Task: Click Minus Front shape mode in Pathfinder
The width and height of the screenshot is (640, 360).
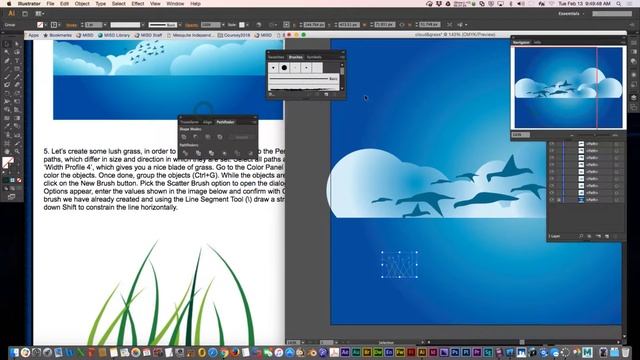Action: (x=196, y=137)
